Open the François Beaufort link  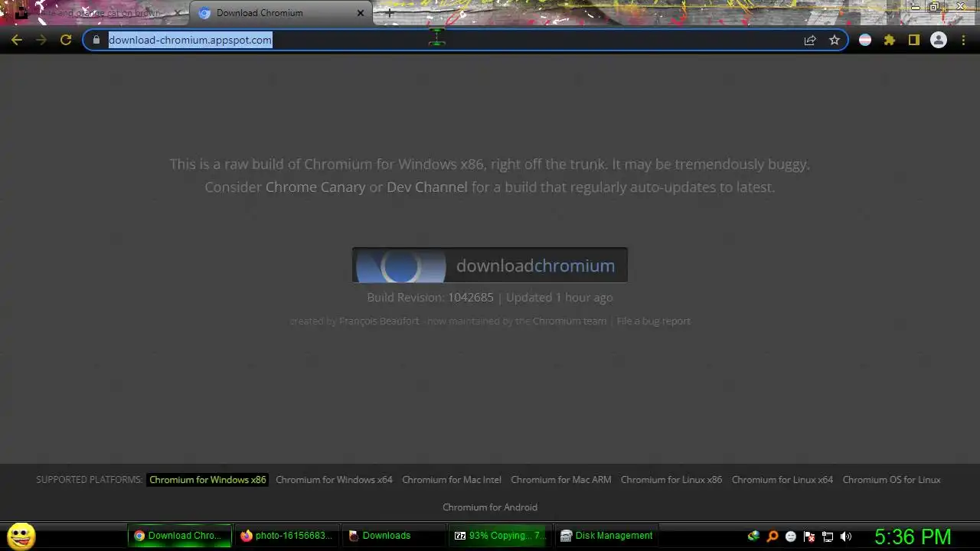click(379, 321)
